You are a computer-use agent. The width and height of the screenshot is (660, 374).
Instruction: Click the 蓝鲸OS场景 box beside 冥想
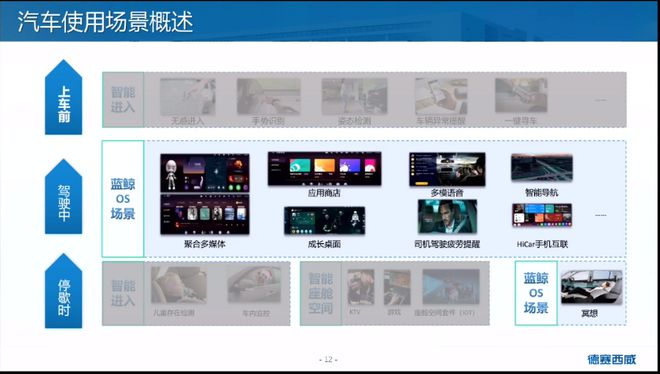[x=536, y=293]
